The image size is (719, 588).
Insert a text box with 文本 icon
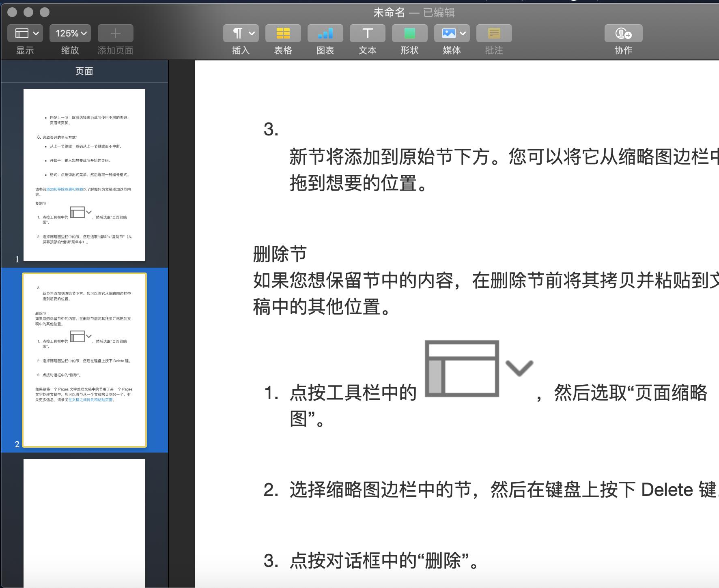(367, 33)
